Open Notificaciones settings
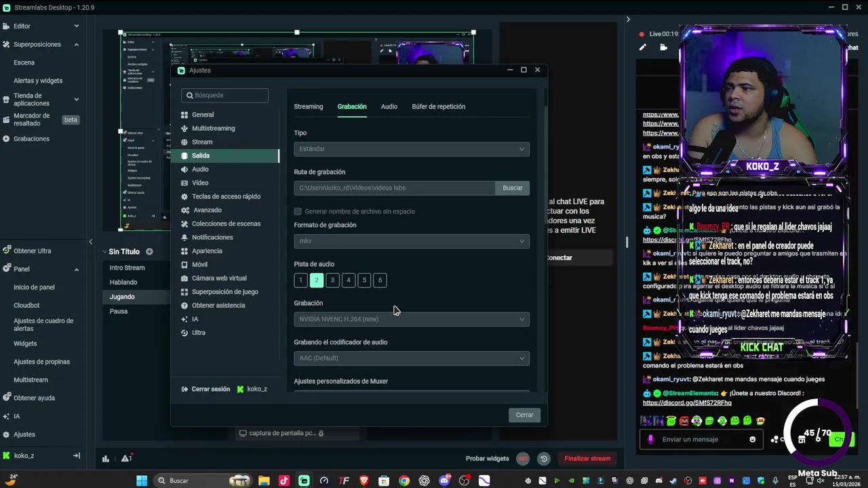 [212, 237]
